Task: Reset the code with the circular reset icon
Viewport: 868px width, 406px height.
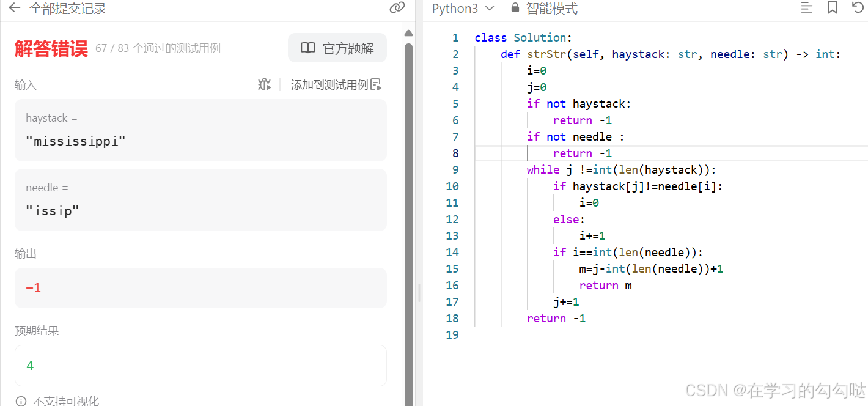Action: (x=858, y=8)
